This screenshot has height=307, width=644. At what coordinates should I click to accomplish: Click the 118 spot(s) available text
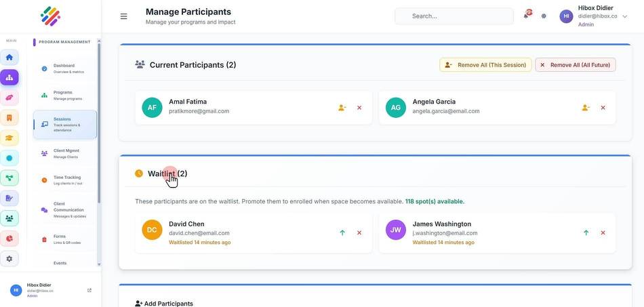point(435,201)
